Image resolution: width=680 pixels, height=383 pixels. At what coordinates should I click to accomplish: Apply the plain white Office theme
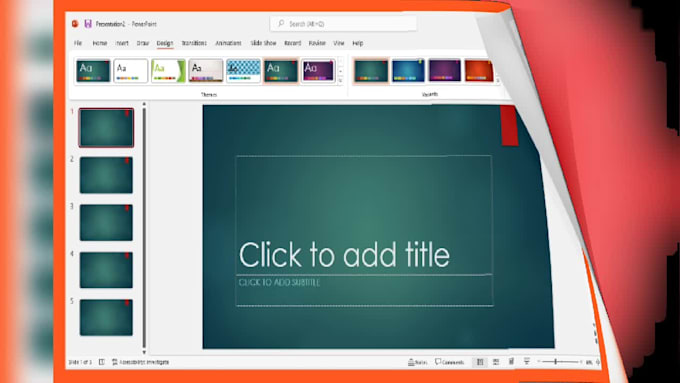(x=131, y=71)
